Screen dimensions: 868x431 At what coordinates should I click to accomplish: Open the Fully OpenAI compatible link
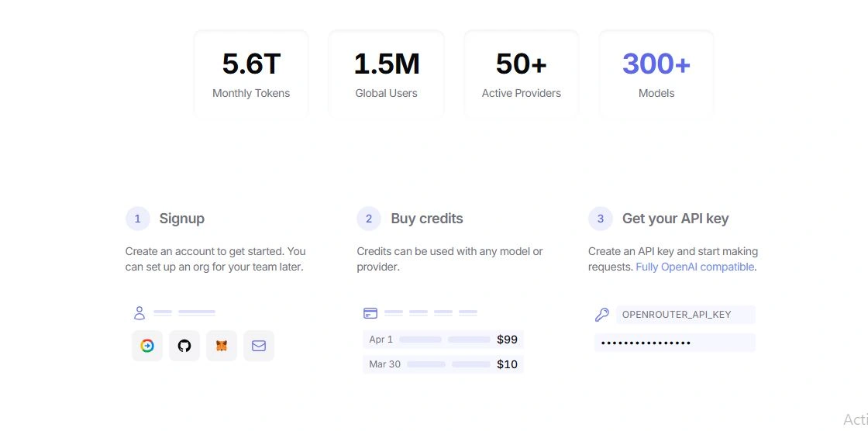(694, 267)
